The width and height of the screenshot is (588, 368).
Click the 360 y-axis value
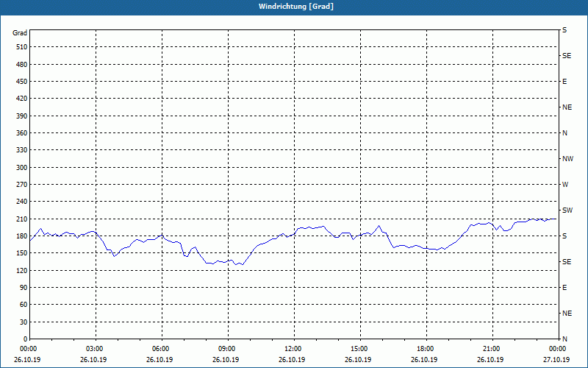(22, 133)
